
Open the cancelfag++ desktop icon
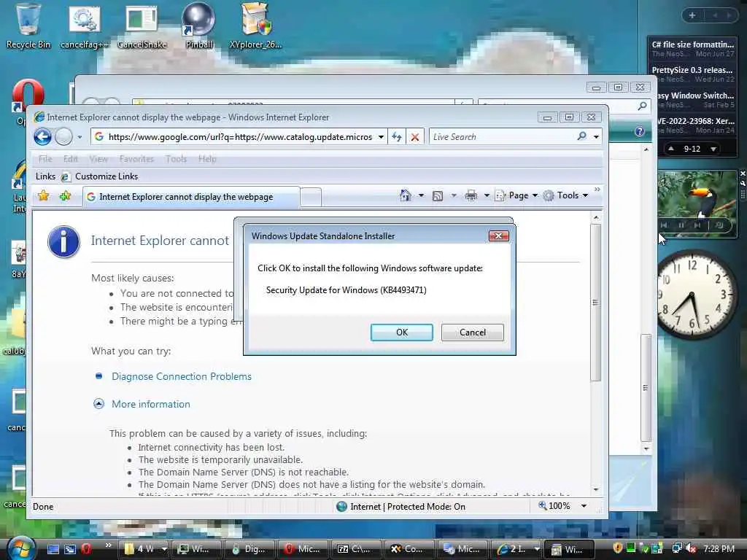click(85, 26)
